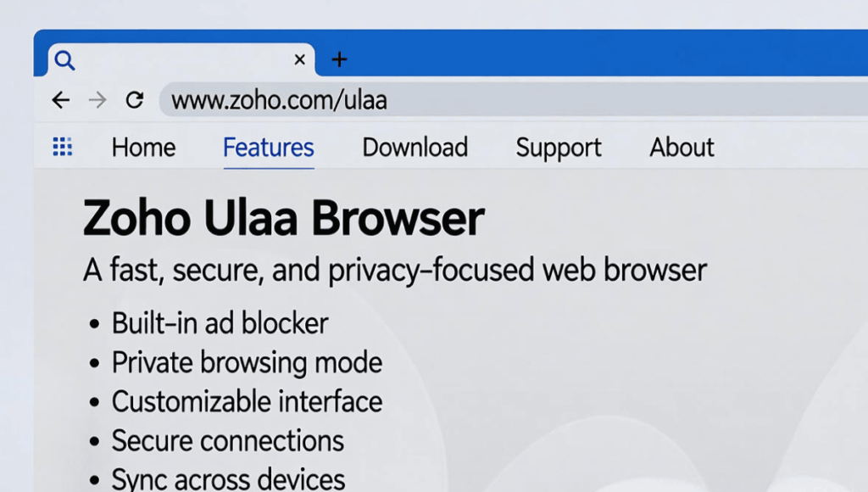Screen dimensions: 868x492
Task: Click the magnifier icon in the browser tab
Action: click(64, 60)
